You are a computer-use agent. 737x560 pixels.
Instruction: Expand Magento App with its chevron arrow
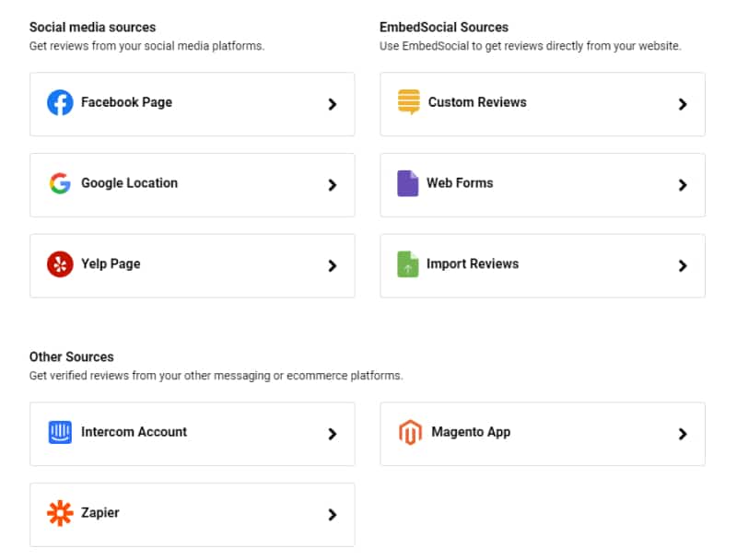(x=683, y=434)
